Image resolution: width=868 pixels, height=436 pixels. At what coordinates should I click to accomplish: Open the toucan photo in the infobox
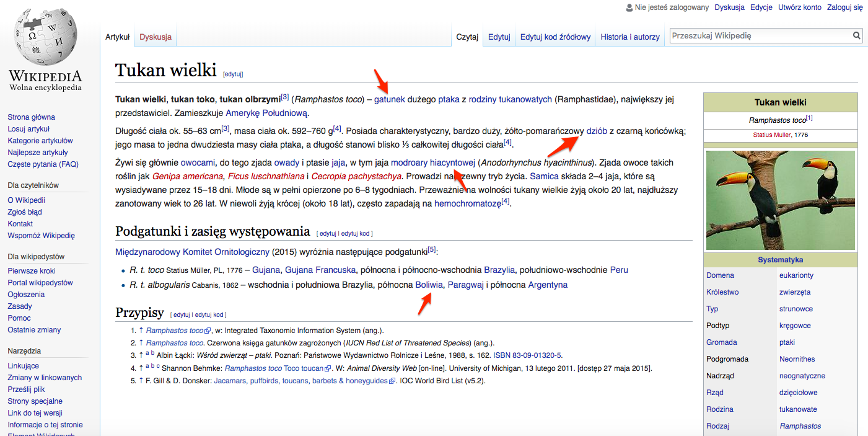[780, 200]
